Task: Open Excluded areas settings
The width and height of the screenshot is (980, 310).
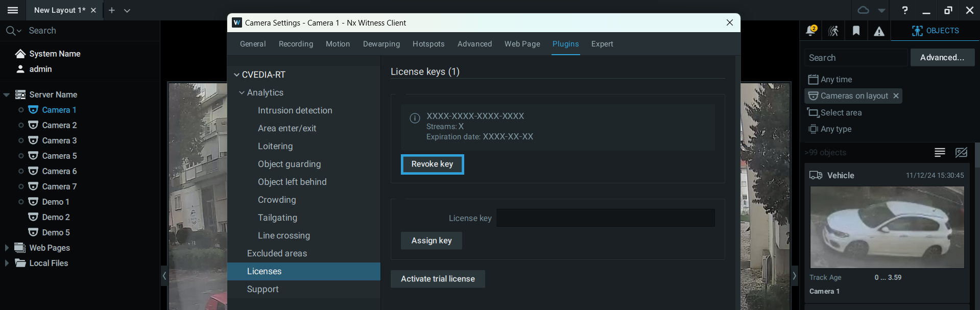Action: pyautogui.click(x=277, y=253)
